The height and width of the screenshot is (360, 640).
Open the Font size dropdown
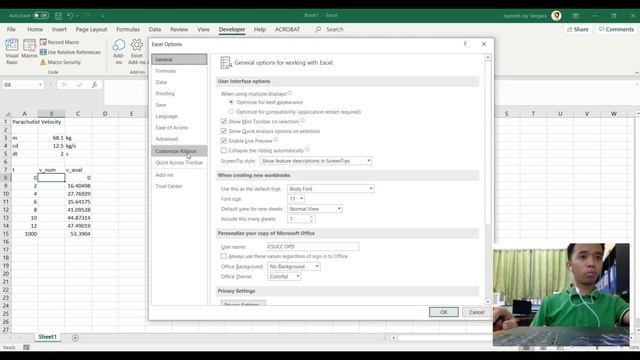click(296, 199)
